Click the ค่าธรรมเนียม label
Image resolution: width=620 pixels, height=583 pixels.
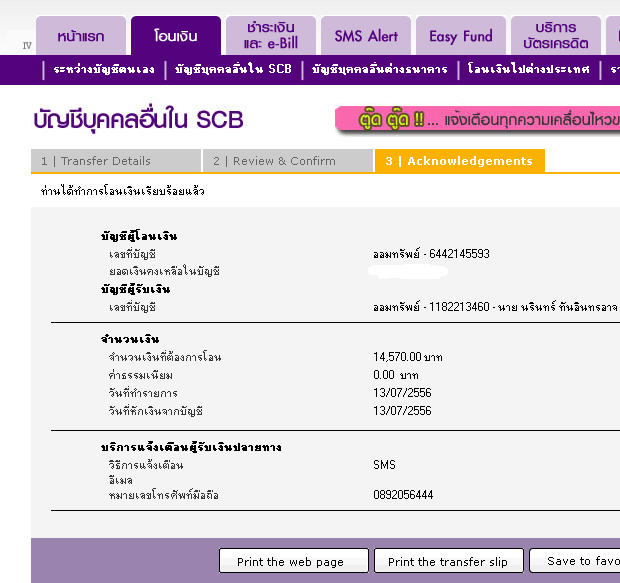pyautogui.click(x=141, y=375)
